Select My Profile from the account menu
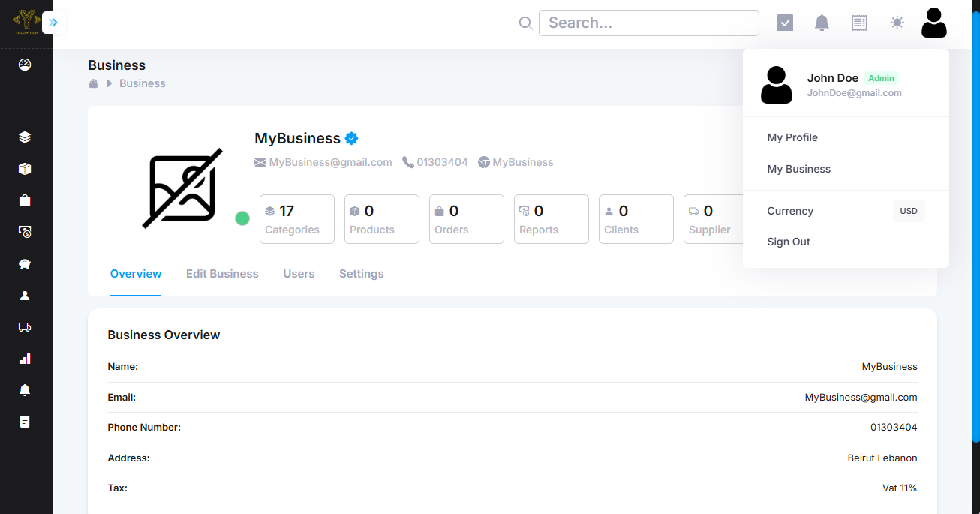The width and height of the screenshot is (980, 514). 792,137
